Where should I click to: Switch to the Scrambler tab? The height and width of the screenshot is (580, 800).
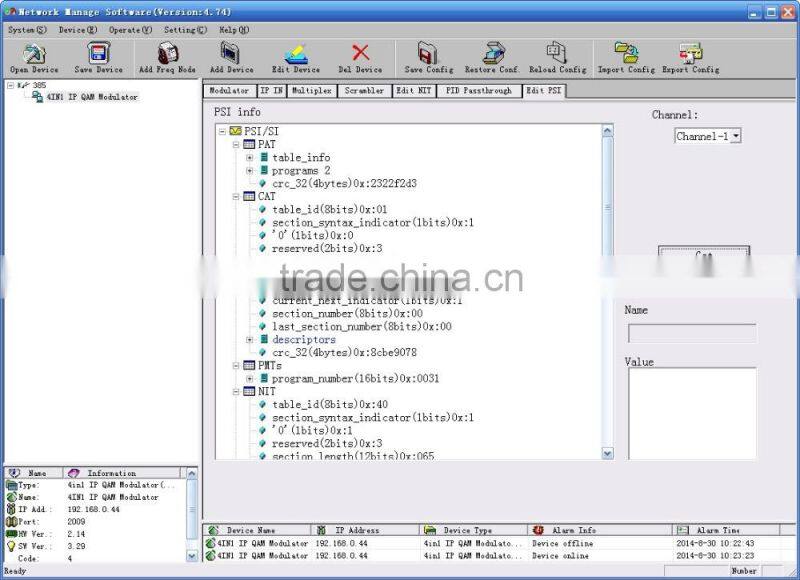[x=363, y=90]
